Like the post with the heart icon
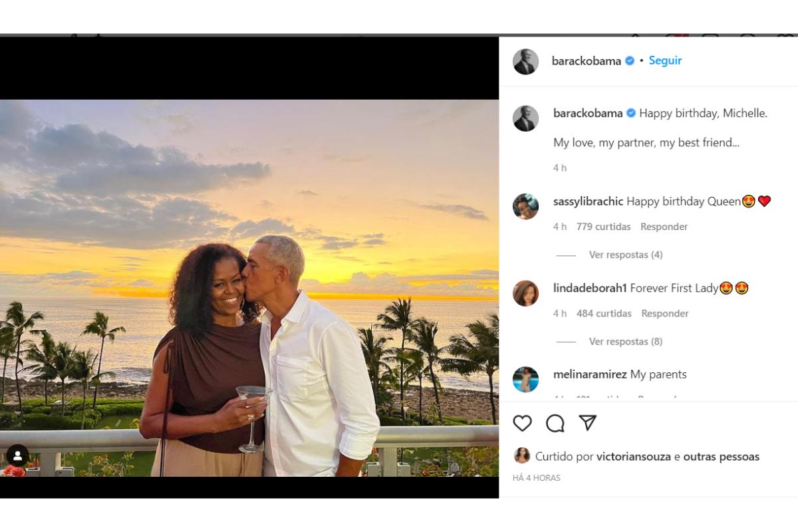The width and height of the screenshot is (798, 532). click(x=523, y=423)
